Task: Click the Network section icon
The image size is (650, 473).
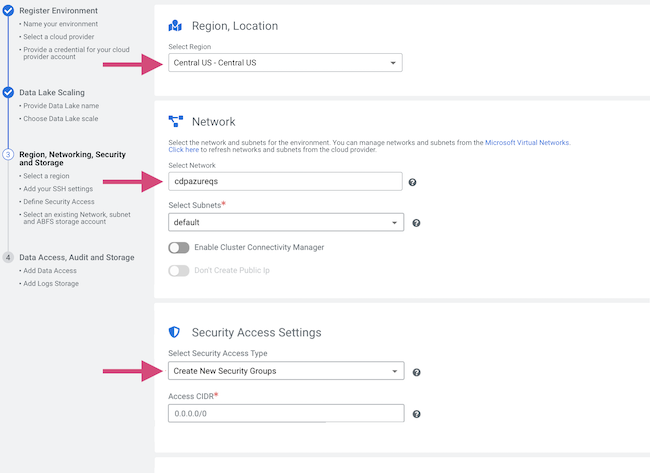Action: click(x=175, y=121)
